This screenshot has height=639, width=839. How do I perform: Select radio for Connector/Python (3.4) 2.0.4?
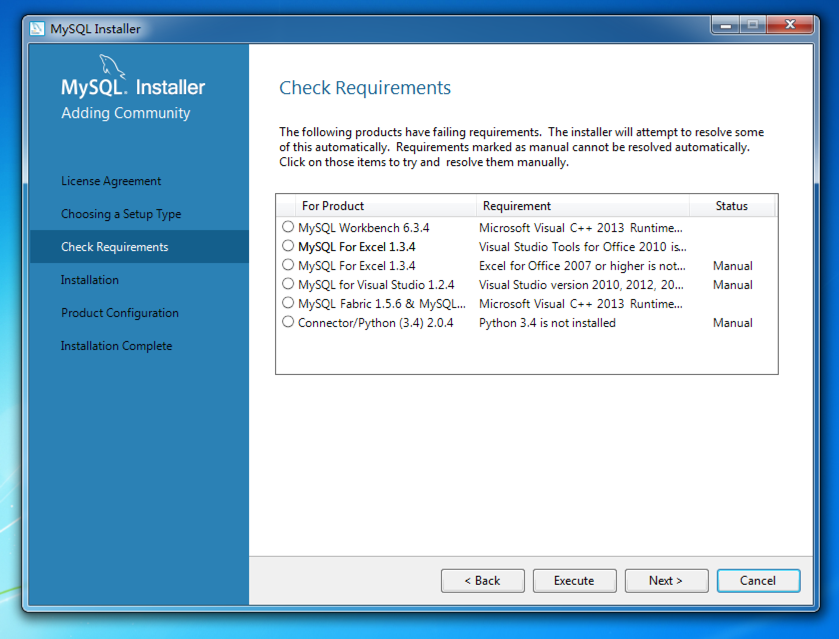tap(288, 322)
